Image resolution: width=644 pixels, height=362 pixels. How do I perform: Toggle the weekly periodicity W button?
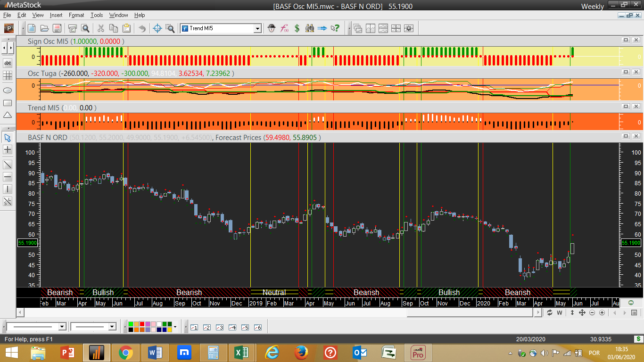[560, 313]
